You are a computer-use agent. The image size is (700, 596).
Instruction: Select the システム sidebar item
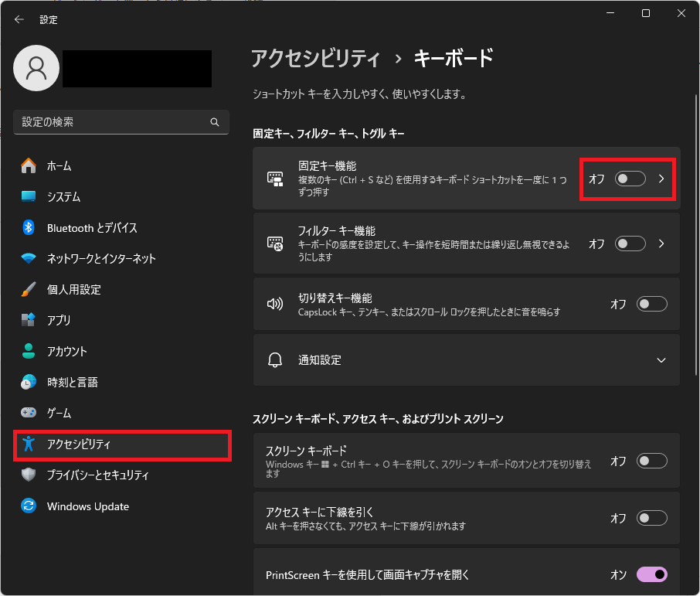63,197
